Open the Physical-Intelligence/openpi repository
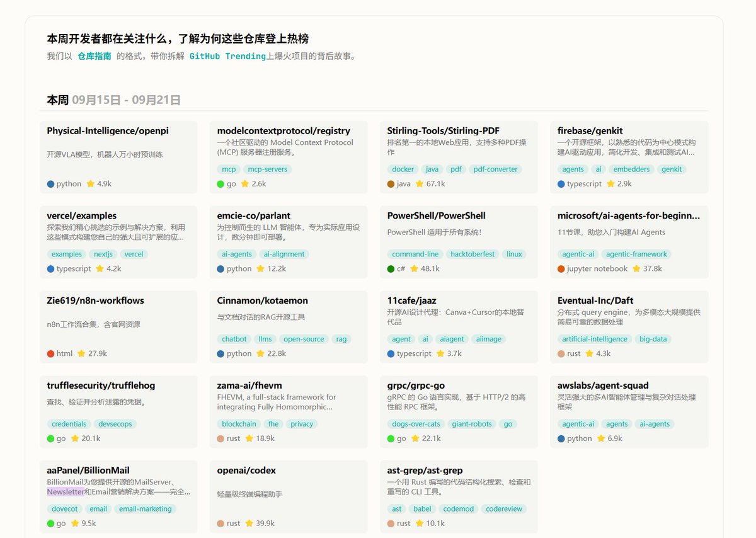 pos(108,131)
